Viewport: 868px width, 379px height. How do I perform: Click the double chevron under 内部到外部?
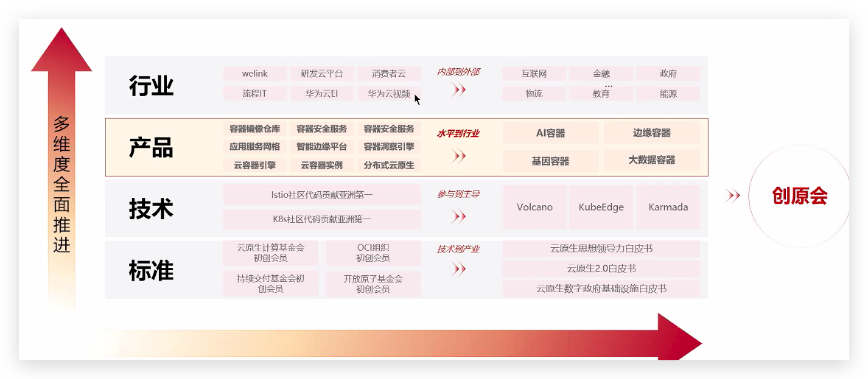click(458, 90)
